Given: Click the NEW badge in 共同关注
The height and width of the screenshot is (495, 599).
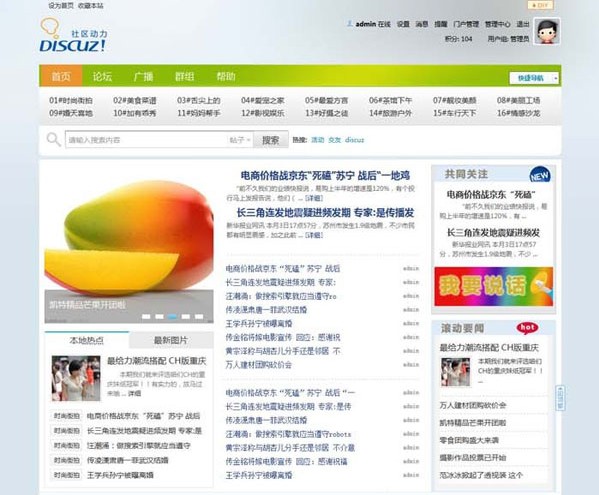Looking at the screenshot, I should coord(539,175).
